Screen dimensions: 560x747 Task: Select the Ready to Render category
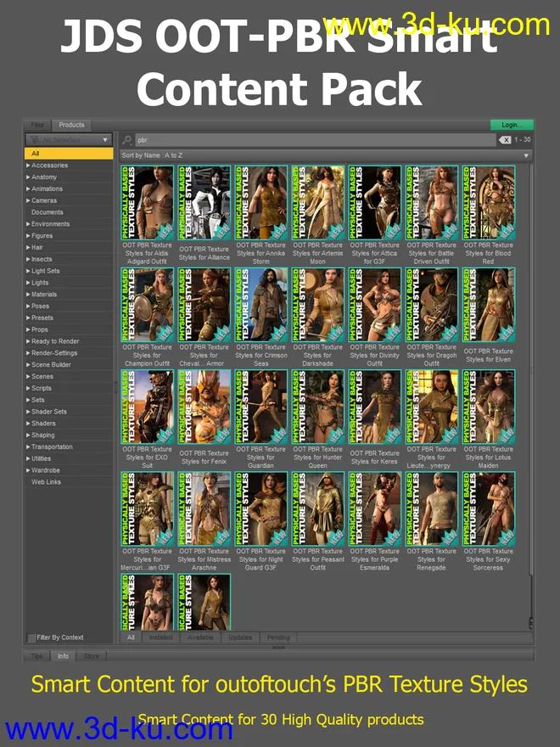pos(55,341)
